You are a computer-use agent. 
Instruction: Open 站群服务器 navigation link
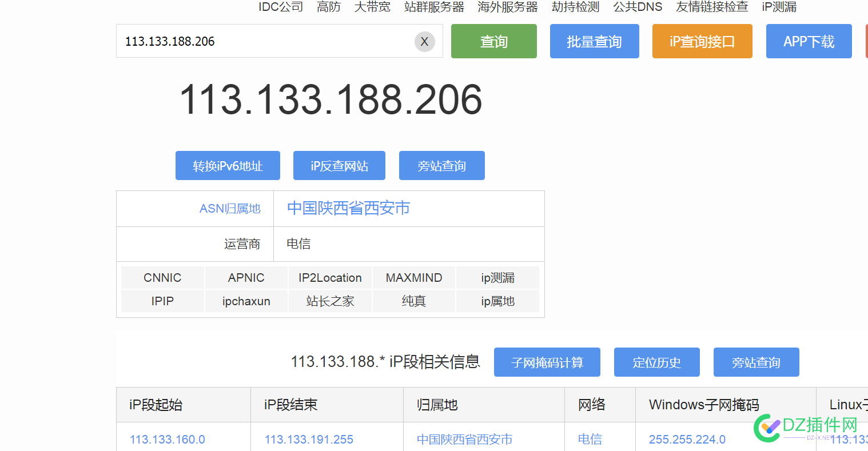tap(434, 7)
